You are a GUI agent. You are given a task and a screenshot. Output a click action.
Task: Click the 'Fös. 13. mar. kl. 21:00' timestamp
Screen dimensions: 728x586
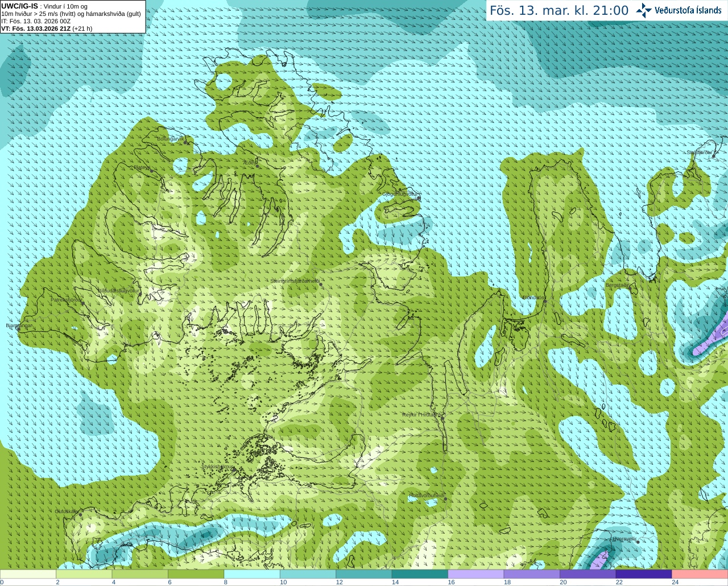559,11
